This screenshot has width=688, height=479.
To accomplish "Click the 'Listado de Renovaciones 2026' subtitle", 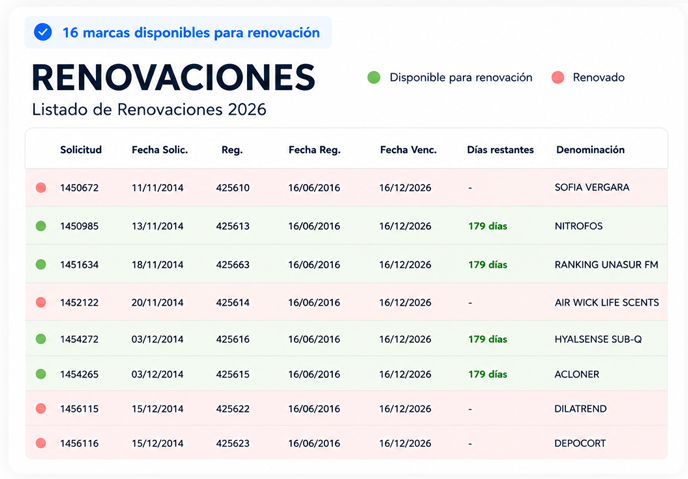I will [x=149, y=109].
